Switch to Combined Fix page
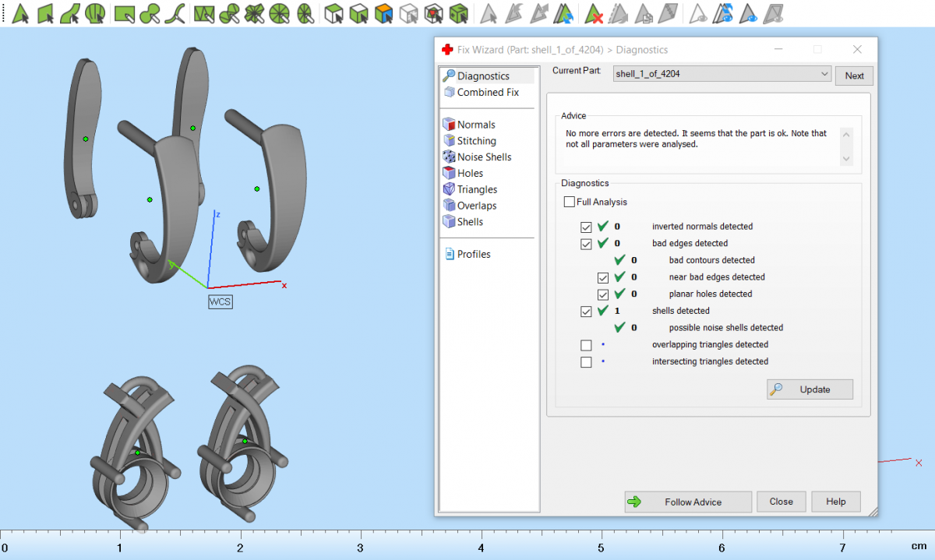This screenshot has width=935, height=560. (x=487, y=93)
